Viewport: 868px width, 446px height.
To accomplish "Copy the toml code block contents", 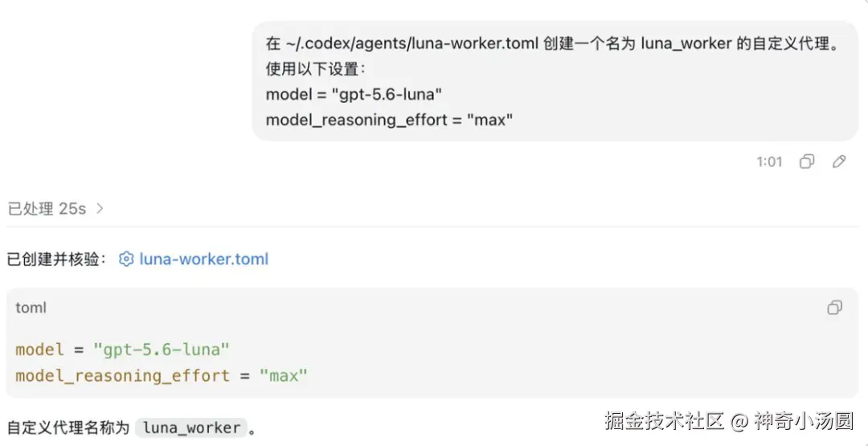I will point(835,308).
